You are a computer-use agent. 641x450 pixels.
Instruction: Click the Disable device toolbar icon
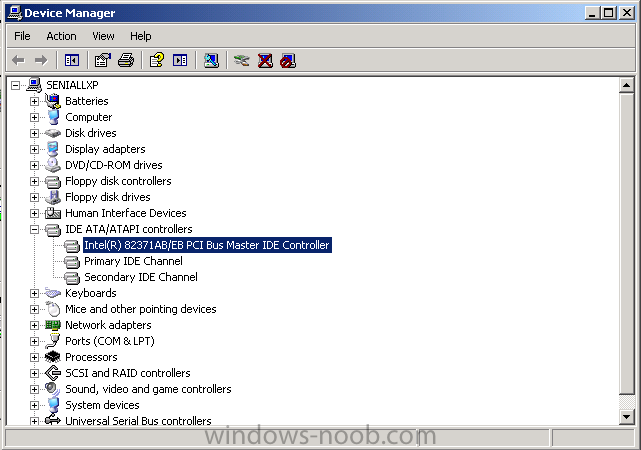[x=288, y=61]
